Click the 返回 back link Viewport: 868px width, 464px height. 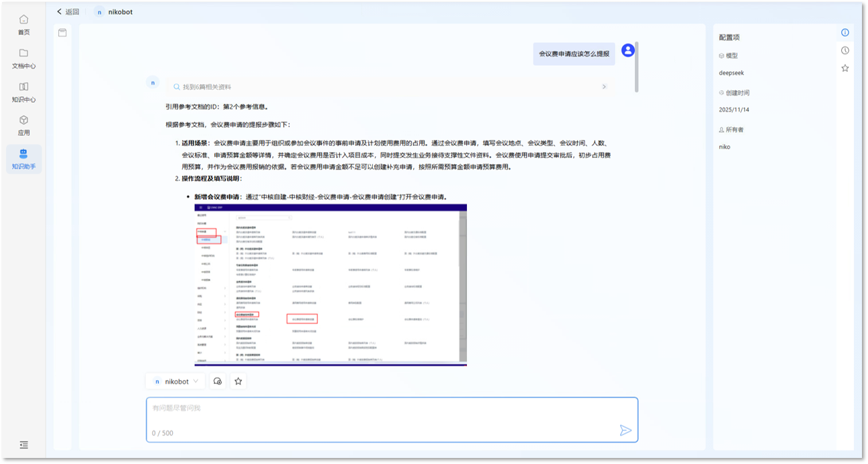[68, 11]
